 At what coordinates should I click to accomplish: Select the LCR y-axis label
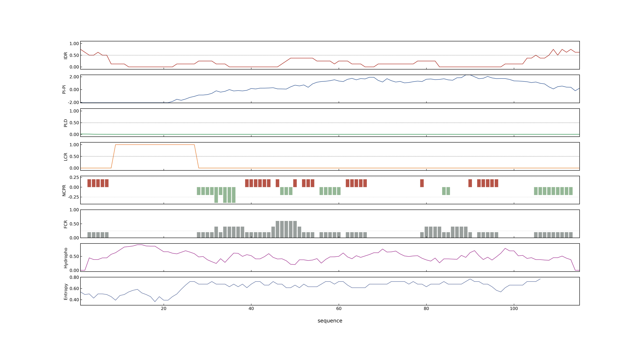[66, 157]
